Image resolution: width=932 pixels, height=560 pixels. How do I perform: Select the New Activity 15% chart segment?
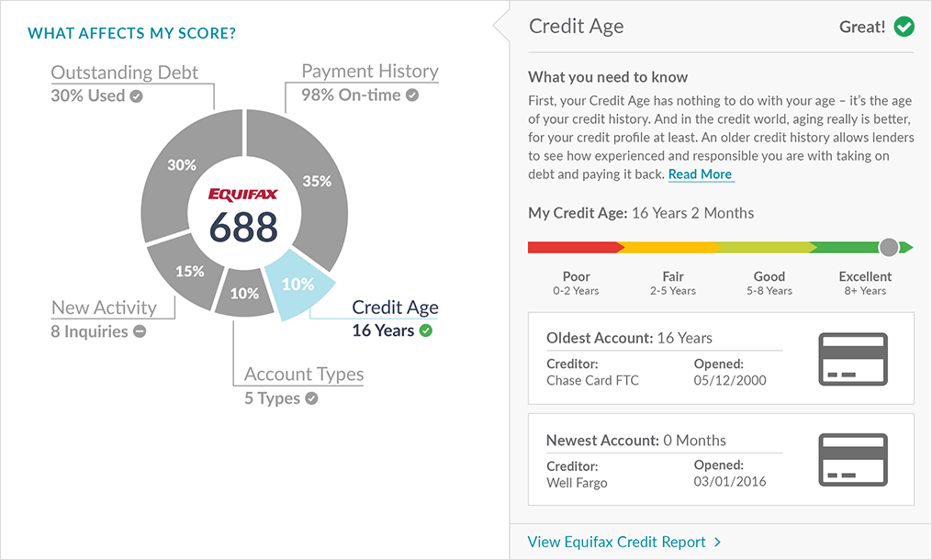click(188, 272)
